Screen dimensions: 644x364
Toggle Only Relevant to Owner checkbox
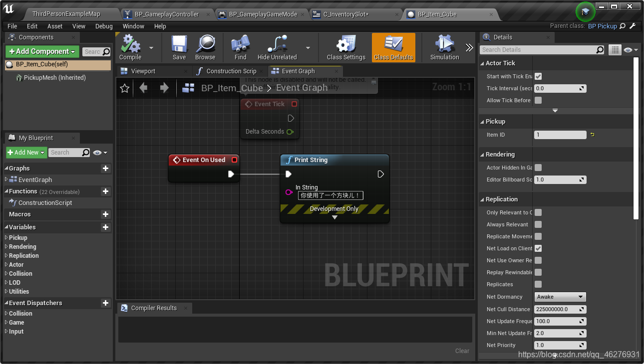point(538,212)
